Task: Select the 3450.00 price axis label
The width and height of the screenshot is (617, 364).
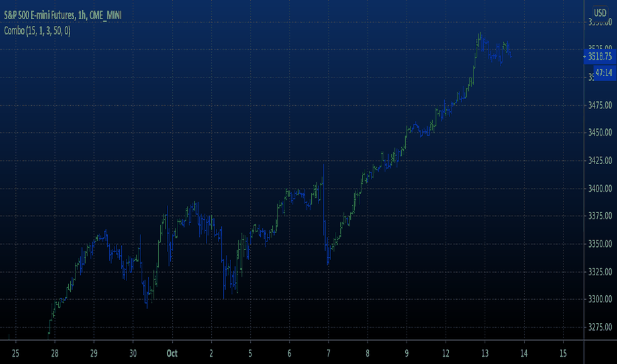Action: 600,132
